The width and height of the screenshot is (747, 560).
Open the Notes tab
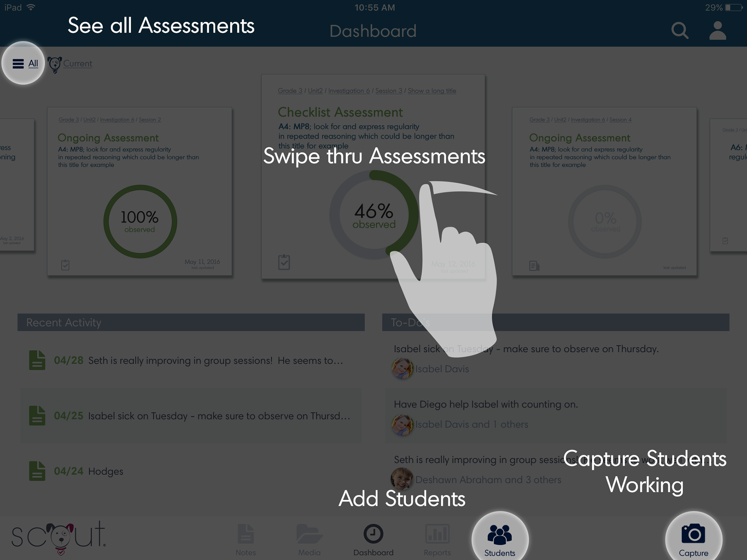pyautogui.click(x=245, y=539)
